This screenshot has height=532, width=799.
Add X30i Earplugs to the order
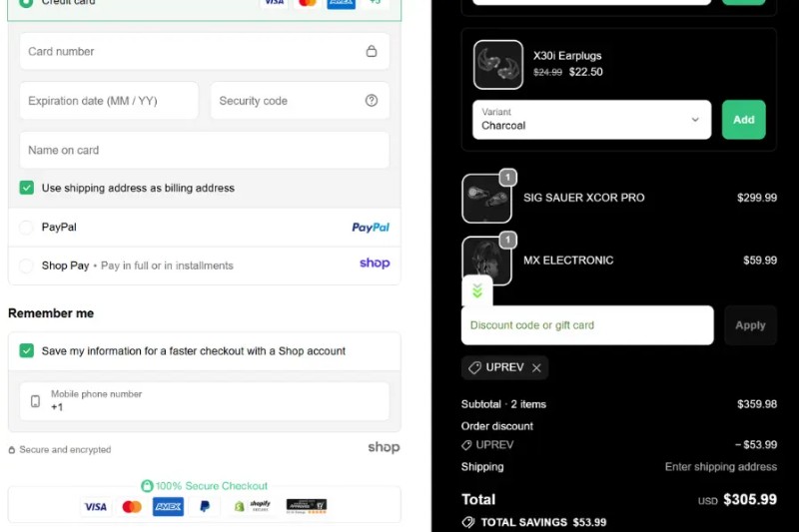(743, 120)
